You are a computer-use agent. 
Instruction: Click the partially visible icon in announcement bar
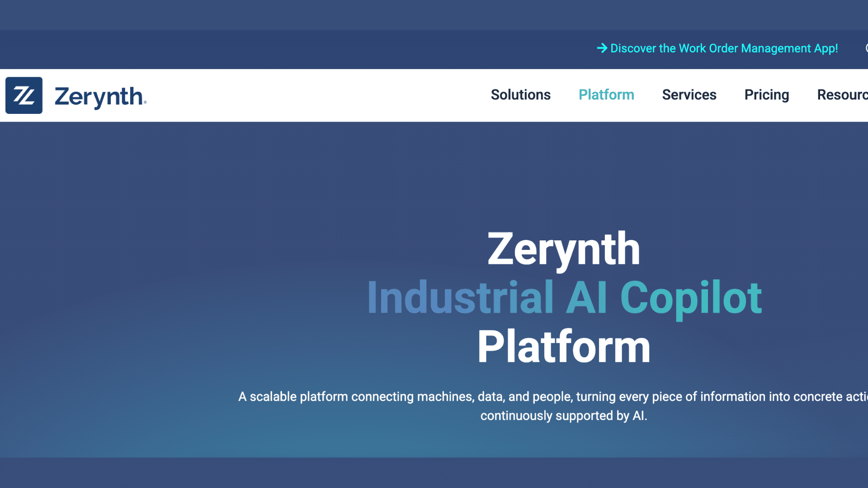point(866,48)
